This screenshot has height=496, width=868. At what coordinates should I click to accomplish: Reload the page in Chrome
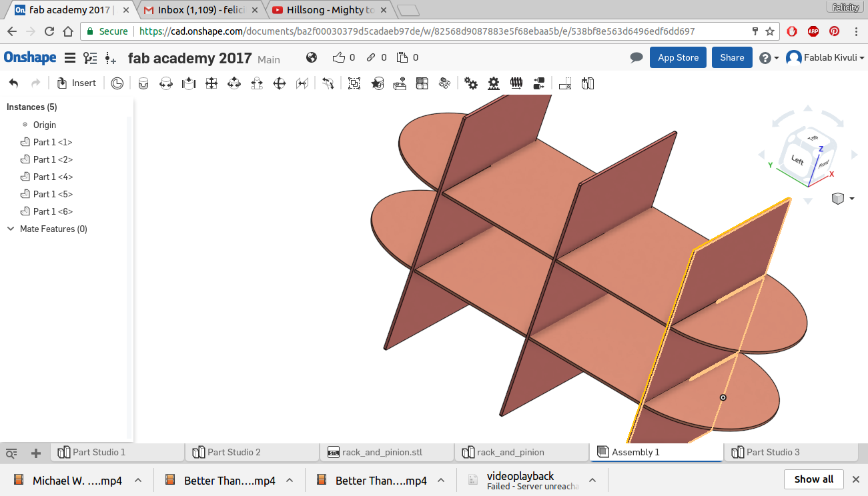[x=49, y=31]
